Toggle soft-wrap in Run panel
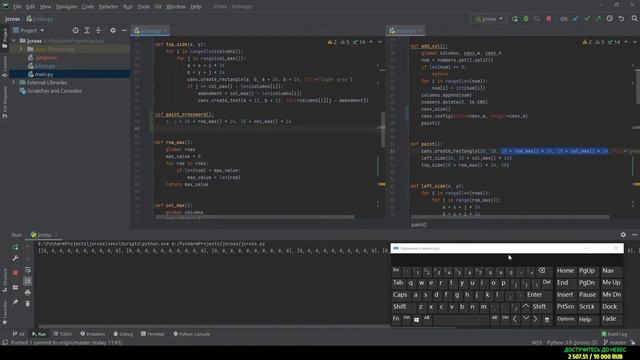 (27, 270)
